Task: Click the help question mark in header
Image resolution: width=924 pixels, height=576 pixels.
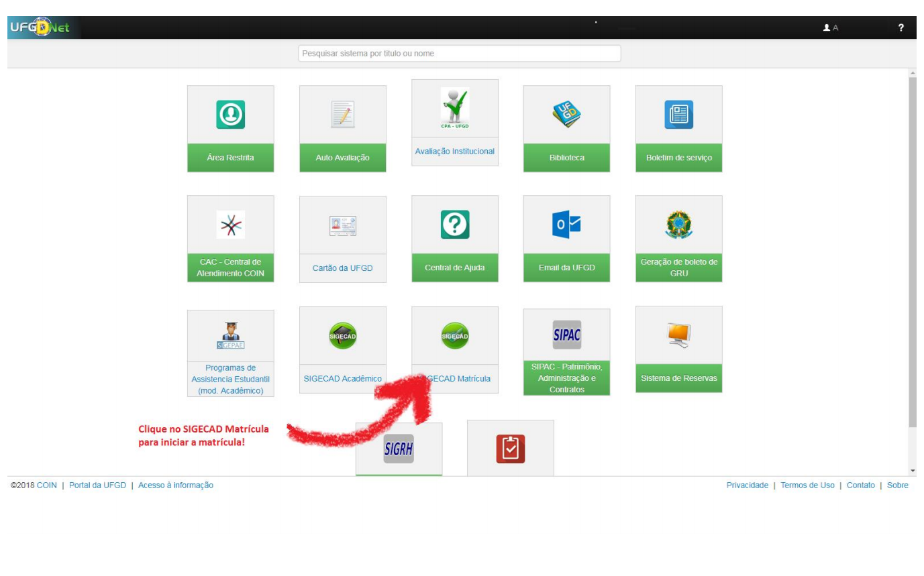Action: (x=901, y=28)
